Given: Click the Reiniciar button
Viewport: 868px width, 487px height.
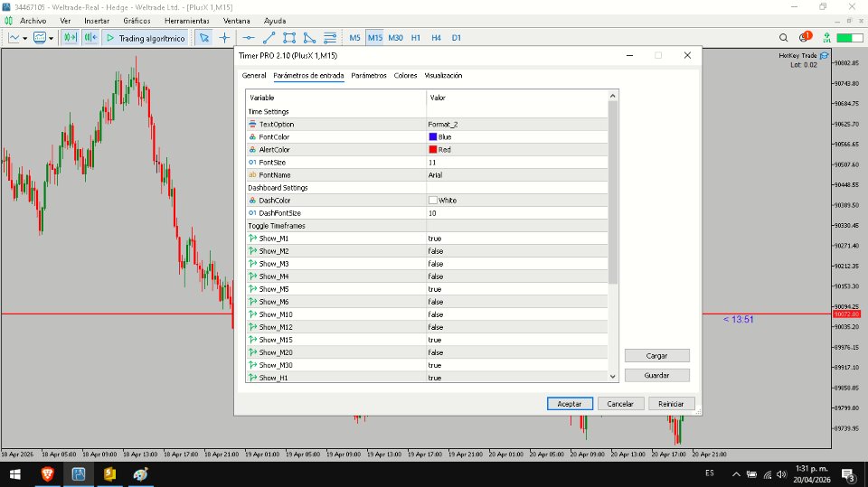Looking at the screenshot, I should 671,404.
